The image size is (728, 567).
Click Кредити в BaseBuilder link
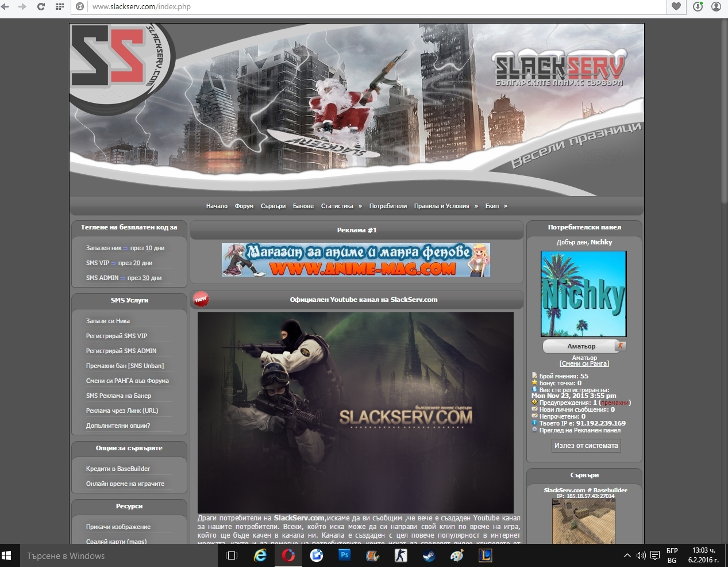pos(118,469)
